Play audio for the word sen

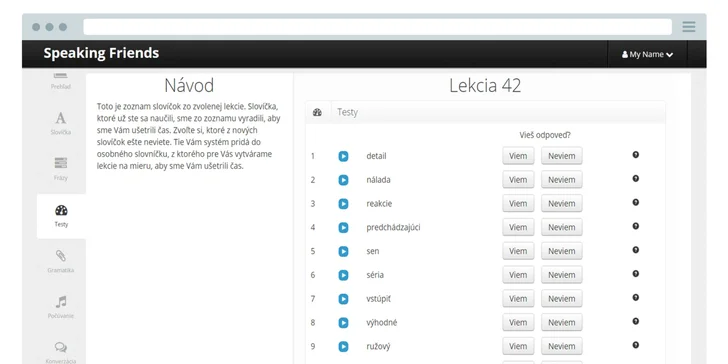(343, 251)
